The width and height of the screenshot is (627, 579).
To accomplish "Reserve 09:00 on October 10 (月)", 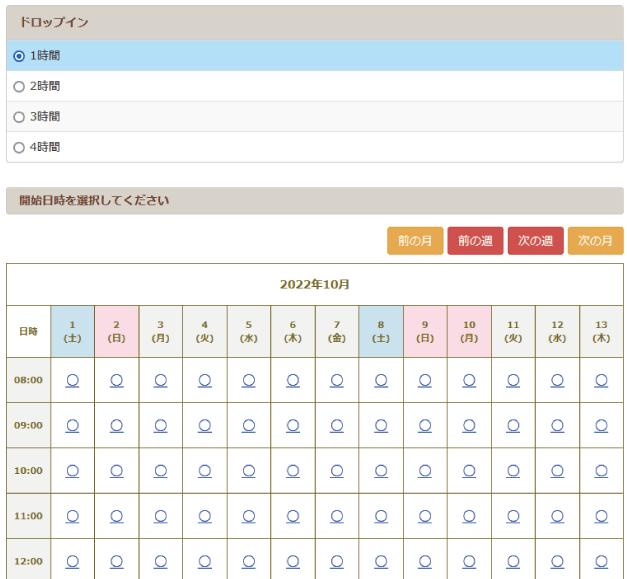I will point(469,425).
